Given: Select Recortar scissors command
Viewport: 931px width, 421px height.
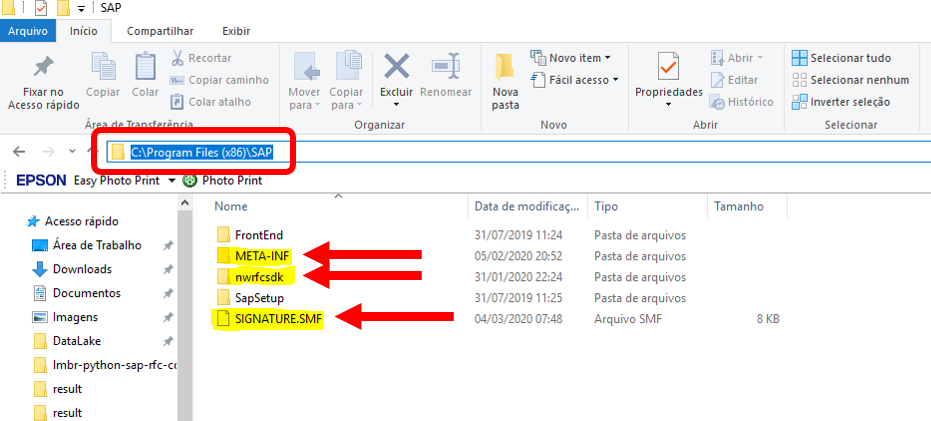Looking at the screenshot, I should tap(201, 58).
